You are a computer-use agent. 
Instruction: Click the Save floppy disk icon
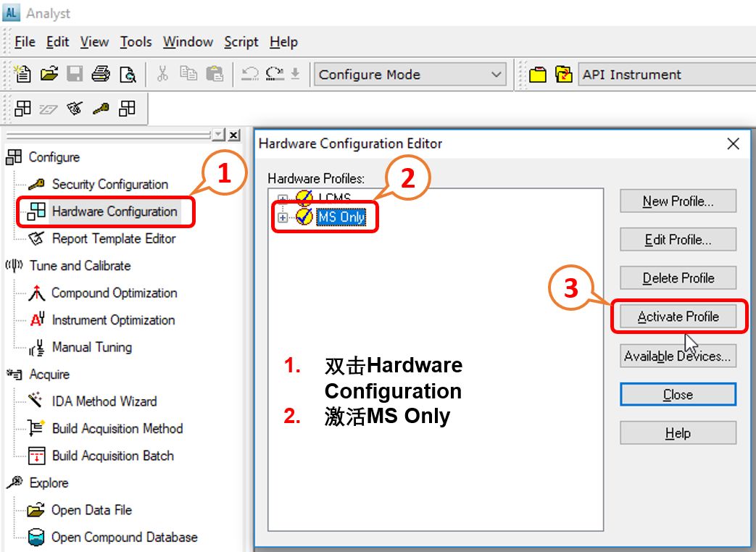click(75, 74)
